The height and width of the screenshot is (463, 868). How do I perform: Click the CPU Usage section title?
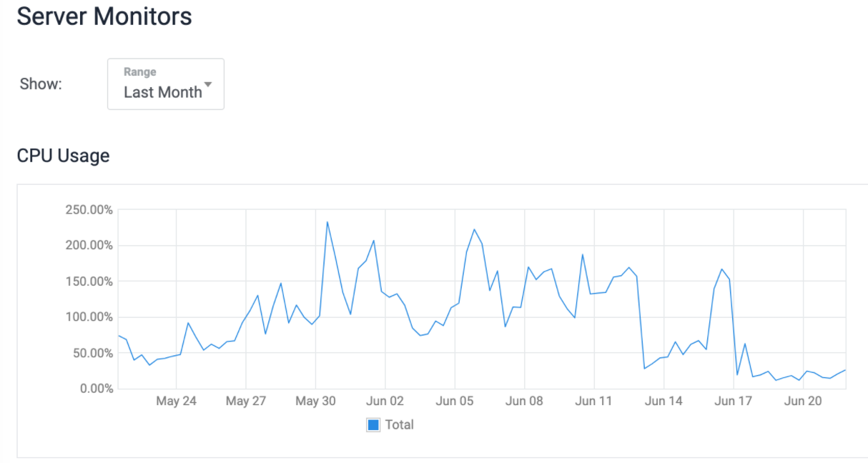pos(63,155)
